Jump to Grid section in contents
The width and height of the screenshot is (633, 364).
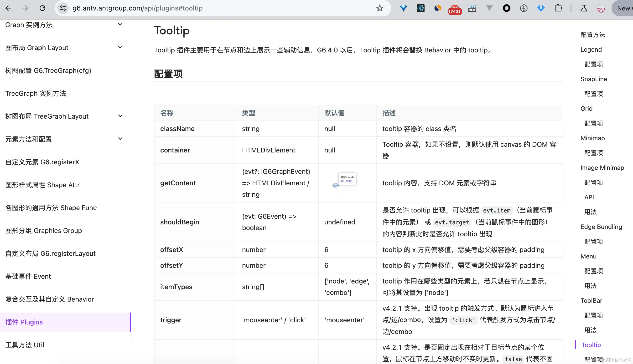click(586, 108)
